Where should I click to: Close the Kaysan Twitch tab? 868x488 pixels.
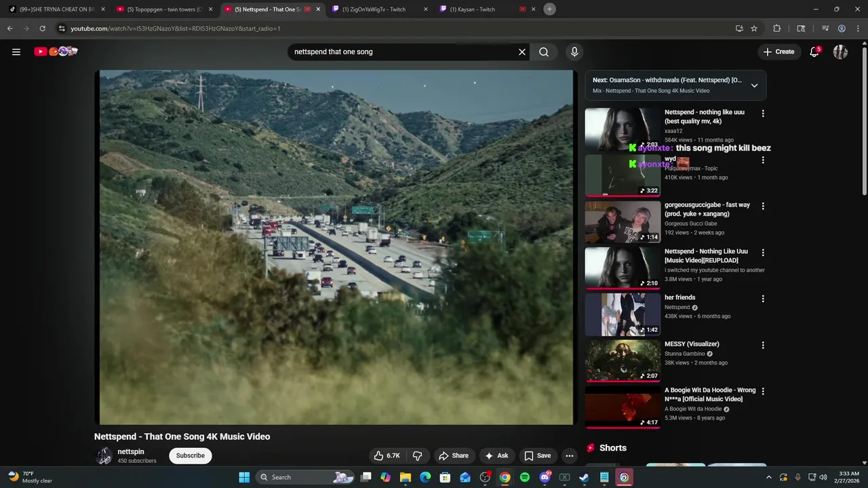(534, 9)
